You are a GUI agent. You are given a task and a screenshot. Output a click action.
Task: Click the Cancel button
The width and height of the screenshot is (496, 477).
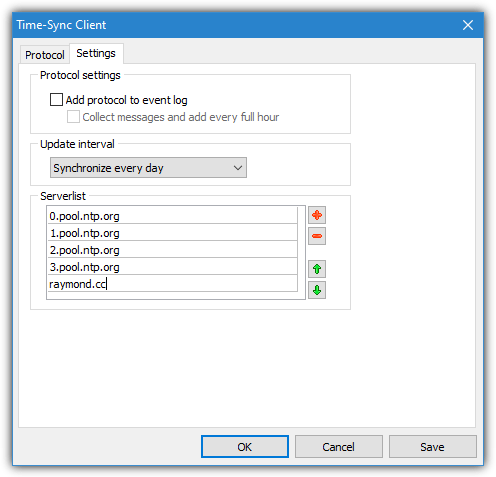[x=338, y=447]
